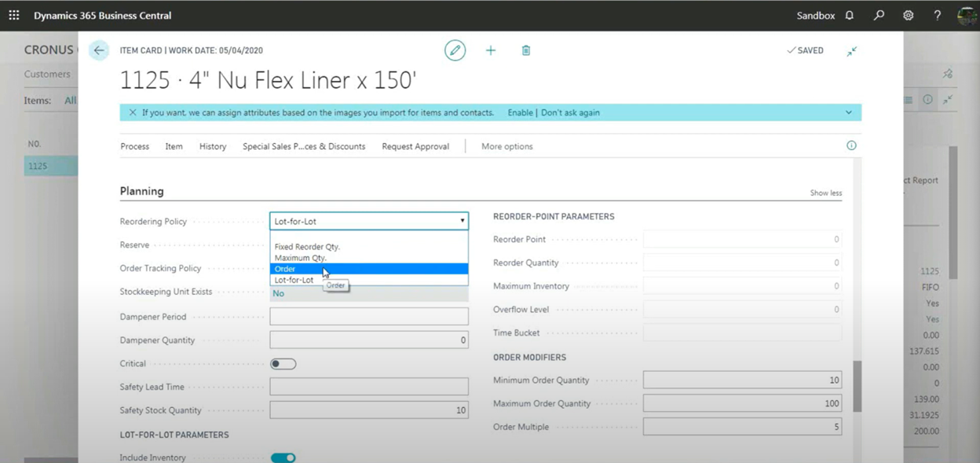This screenshot has width=980, height=463.
Task: Click the CRONUS company name in the background
Action: click(x=49, y=50)
